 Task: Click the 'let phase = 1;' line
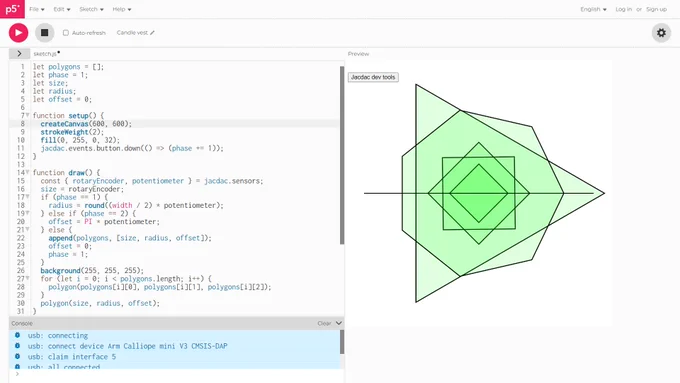click(60, 75)
